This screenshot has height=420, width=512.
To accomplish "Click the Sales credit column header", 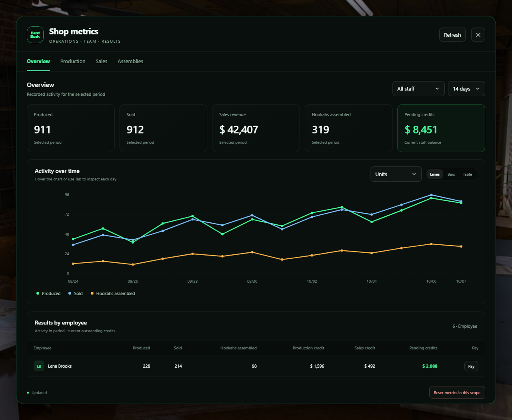I will click(x=365, y=348).
